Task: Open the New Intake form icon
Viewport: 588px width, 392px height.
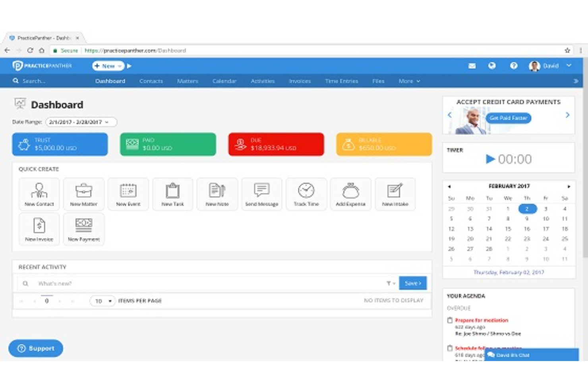Action: click(395, 194)
